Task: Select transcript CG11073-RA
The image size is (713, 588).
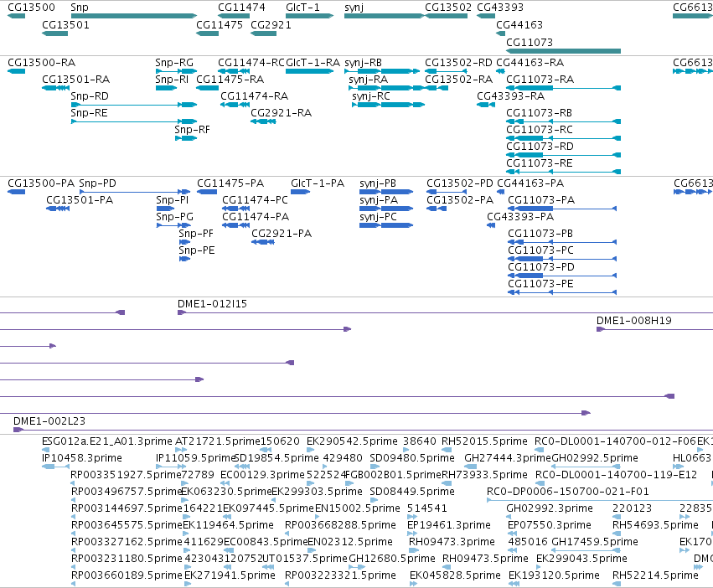Action: point(540,79)
